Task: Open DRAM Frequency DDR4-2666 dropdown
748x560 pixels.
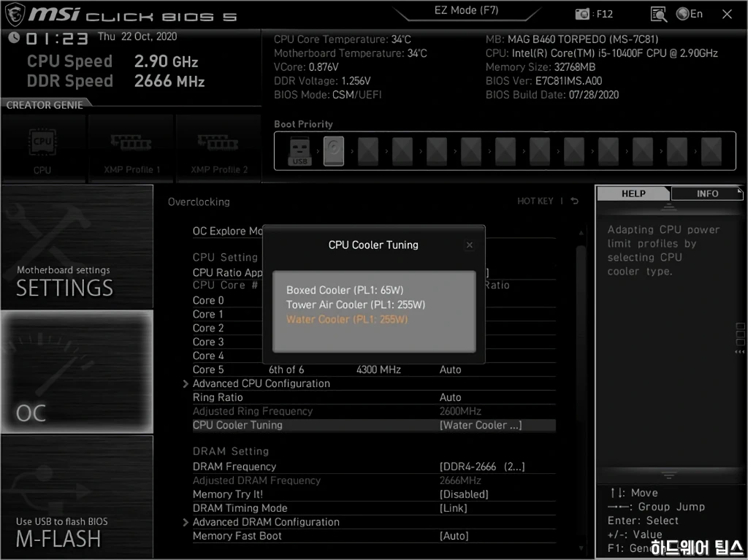Action: click(482, 467)
